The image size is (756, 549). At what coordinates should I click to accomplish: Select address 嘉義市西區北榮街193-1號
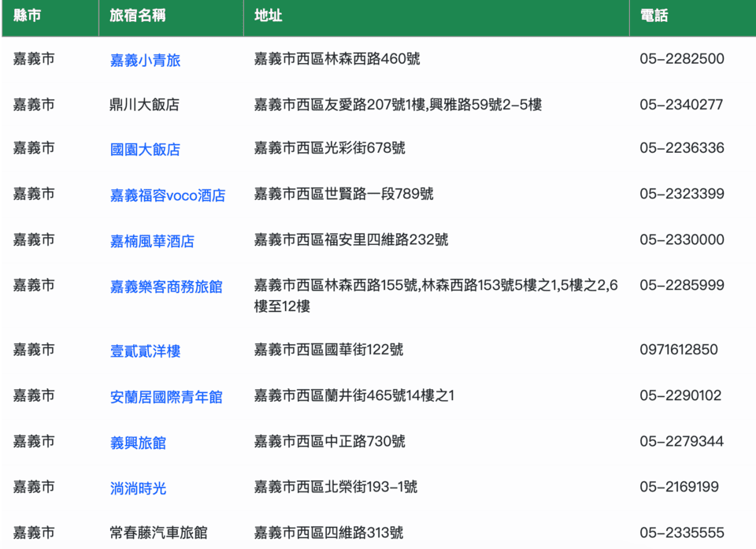335,486
